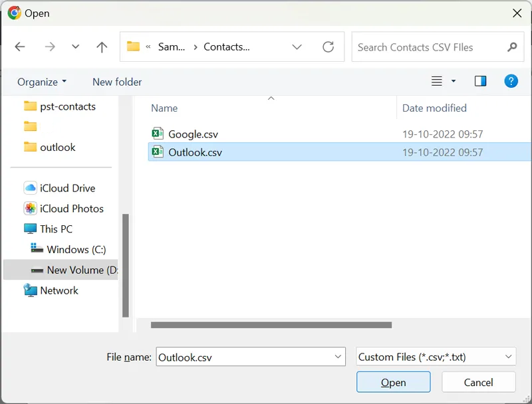532x404 pixels.
Task: Click Google.csv date 19-10-2022 09:57
Action: tap(442, 134)
